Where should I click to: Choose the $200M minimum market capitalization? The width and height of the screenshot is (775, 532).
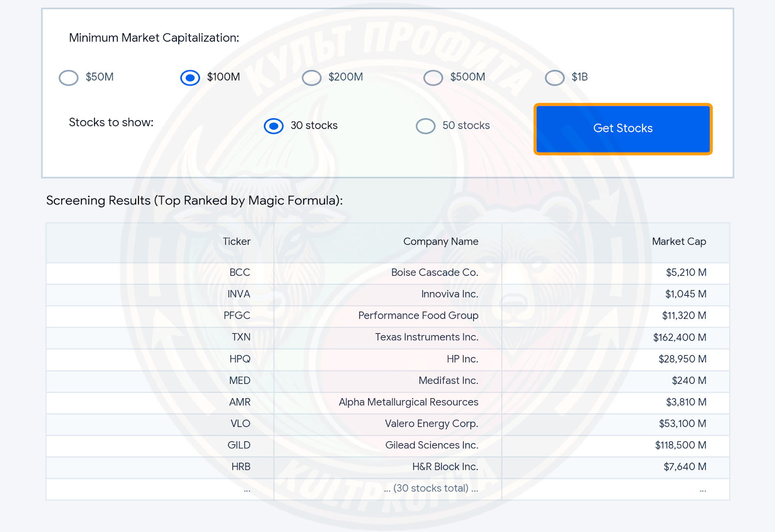pyautogui.click(x=311, y=78)
